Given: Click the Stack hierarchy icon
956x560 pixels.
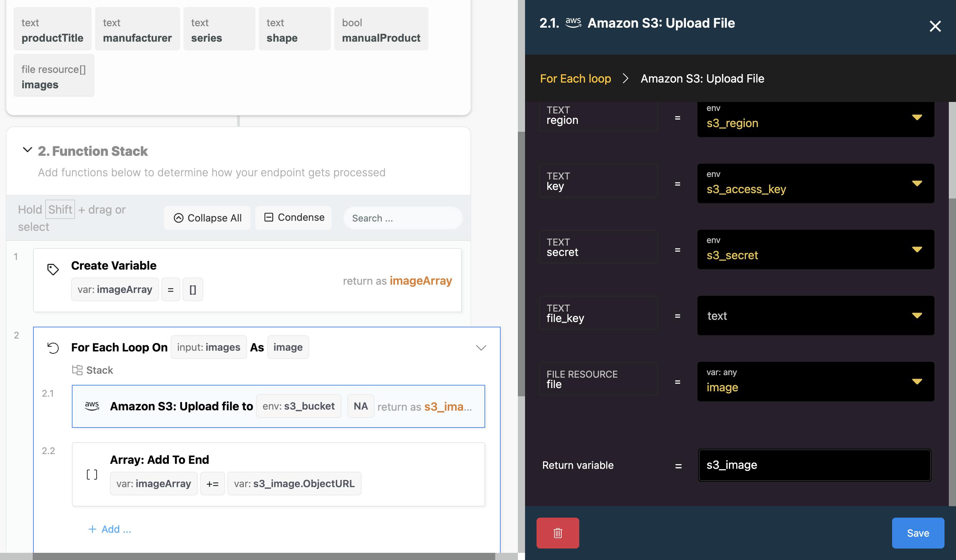Looking at the screenshot, I should 77,370.
